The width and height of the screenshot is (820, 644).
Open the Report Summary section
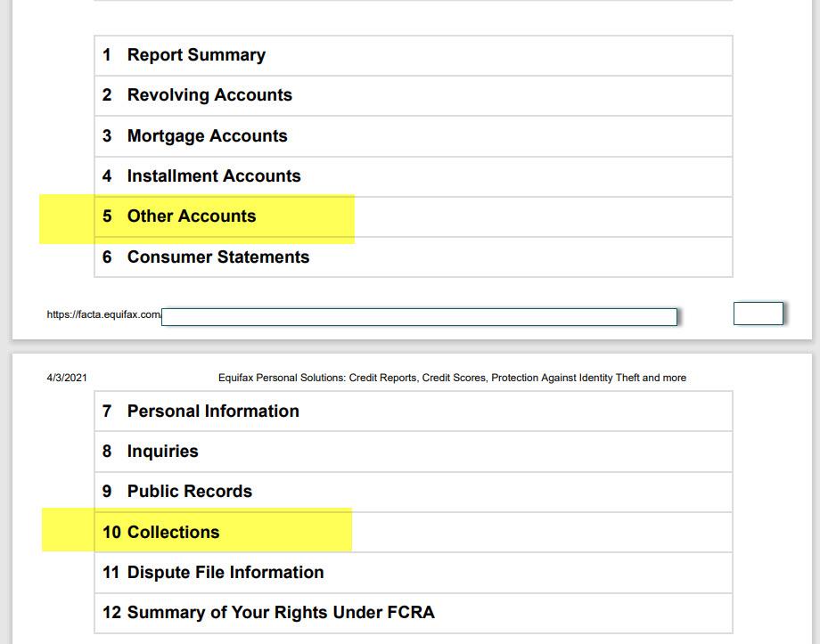414,55
